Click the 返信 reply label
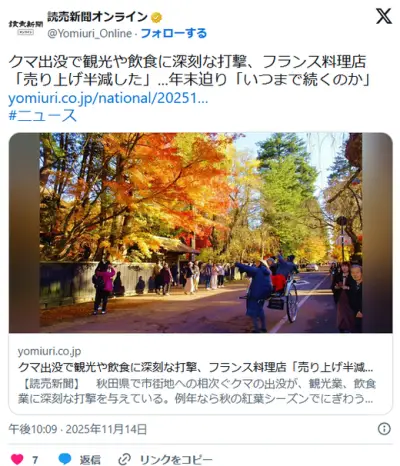The image size is (400, 466). coord(90,460)
